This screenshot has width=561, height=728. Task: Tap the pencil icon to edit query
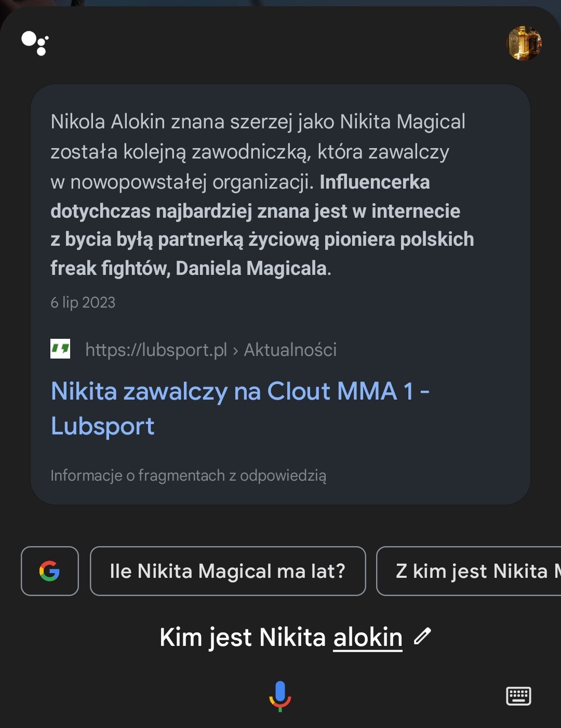422,636
